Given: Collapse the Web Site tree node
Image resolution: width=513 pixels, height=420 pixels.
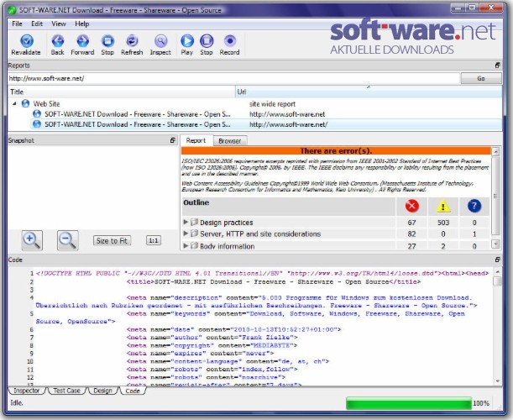Looking at the screenshot, I should point(14,103).
